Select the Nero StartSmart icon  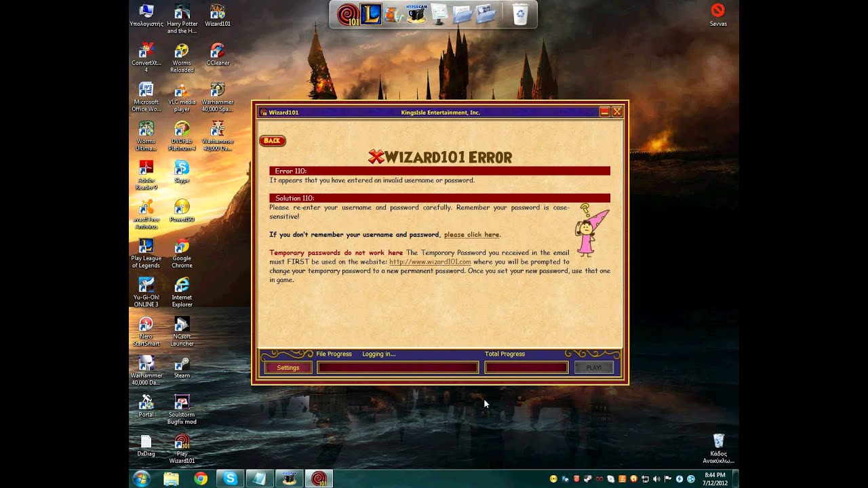point(146,331)
